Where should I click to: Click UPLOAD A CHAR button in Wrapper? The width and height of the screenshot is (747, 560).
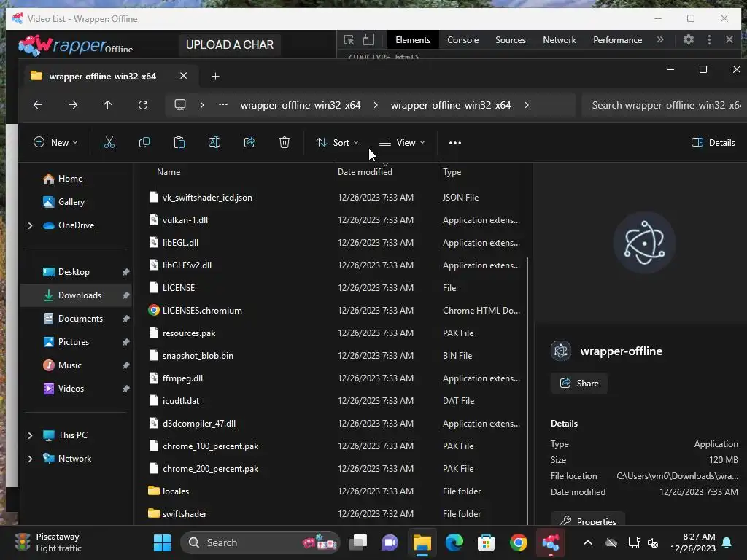[230, 44]
